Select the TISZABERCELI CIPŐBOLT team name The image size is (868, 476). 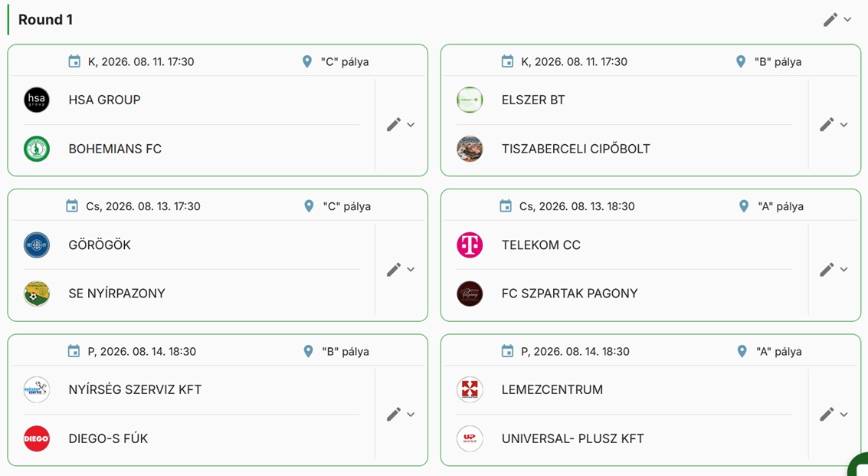click(575, 149)
